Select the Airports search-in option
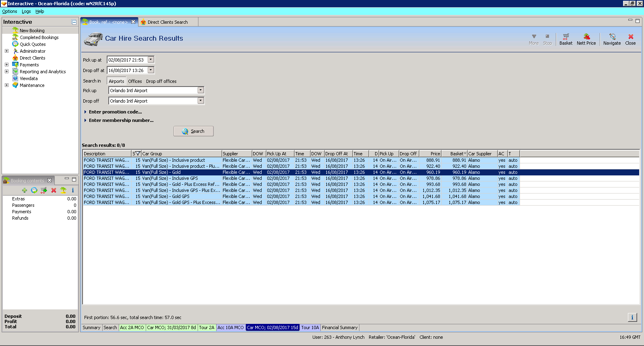 (116, 81)
